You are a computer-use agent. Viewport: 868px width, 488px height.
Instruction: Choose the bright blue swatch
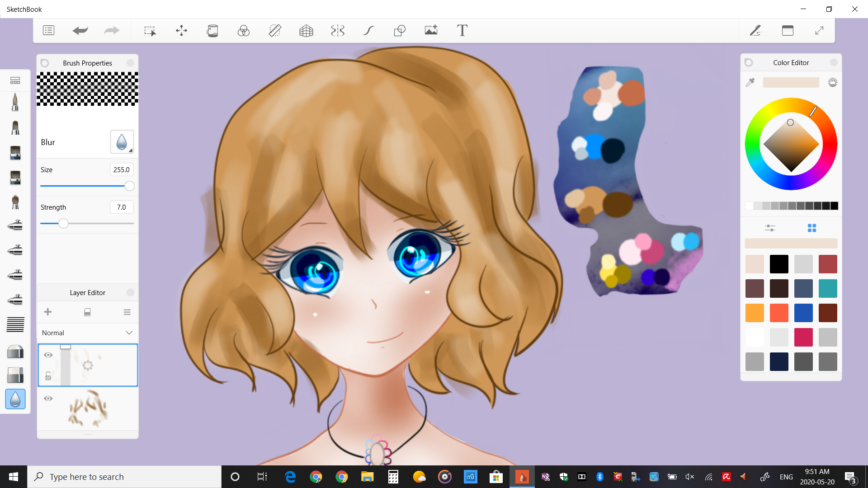[803, 313]
